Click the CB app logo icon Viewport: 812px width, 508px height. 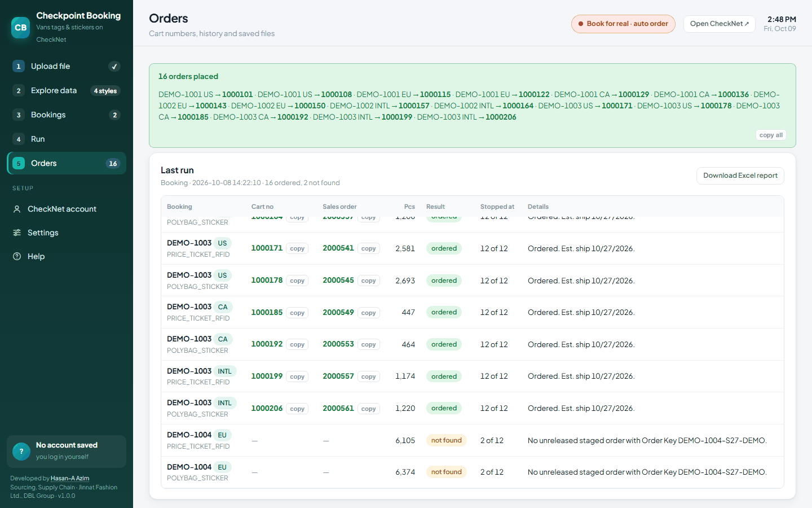(21, 27)
